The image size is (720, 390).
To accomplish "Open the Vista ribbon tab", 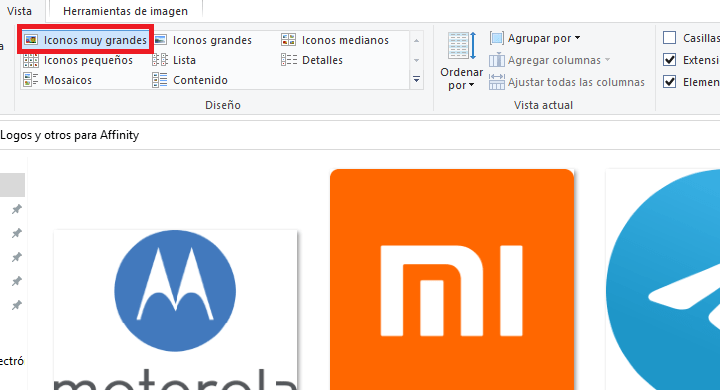I will pos(19,11).
